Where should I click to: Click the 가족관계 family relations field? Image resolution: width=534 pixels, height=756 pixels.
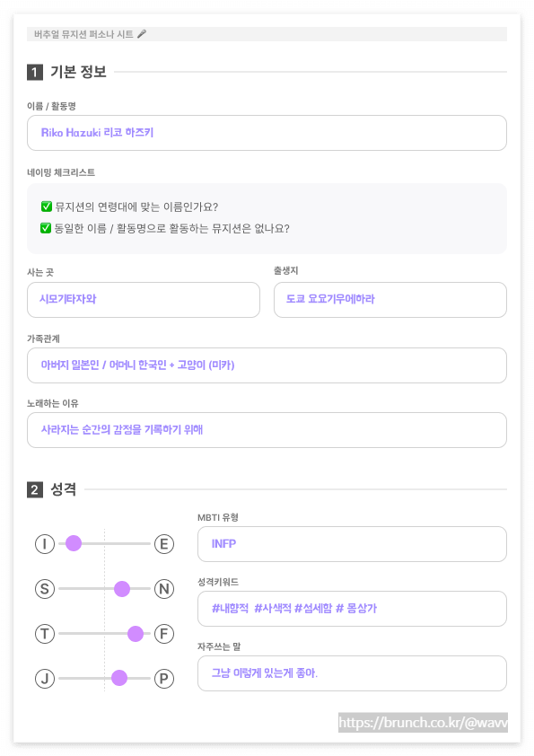click(267, 365)
